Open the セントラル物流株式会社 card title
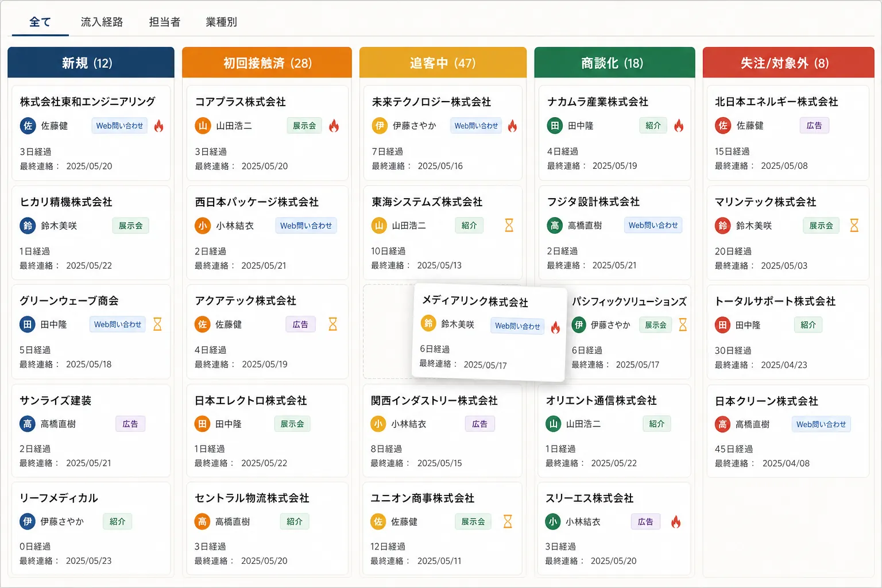This screenshot has width=882, height=588. (x=252, y=498)
